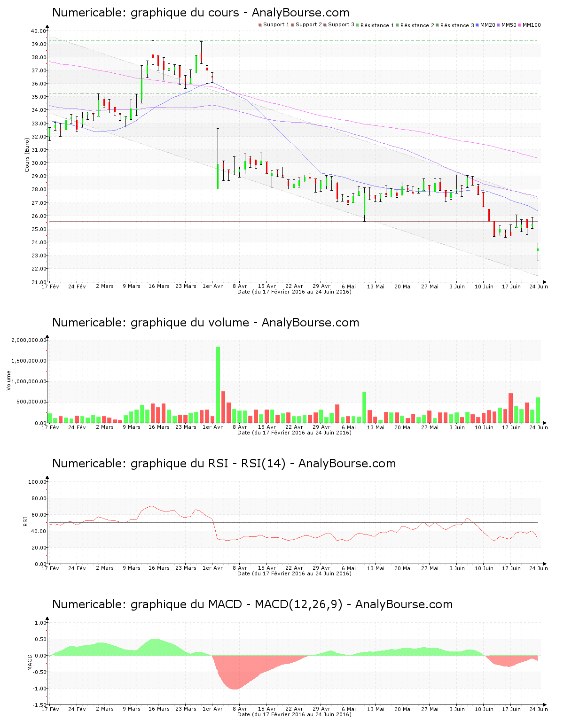Click the 20.00 value on RSI axis
This screenshot has height=728, width=564.
click(x=39, y=548)
